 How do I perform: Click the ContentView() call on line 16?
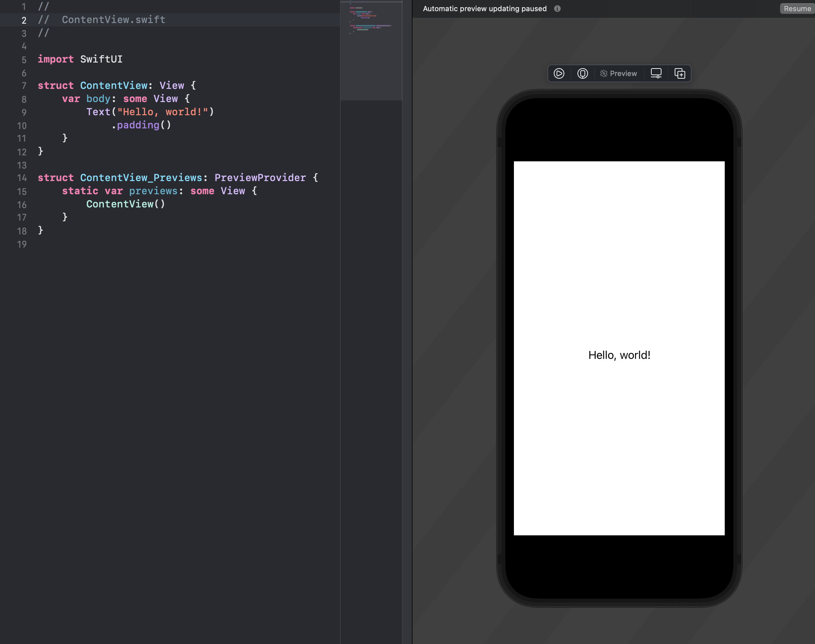coord(125,204)
